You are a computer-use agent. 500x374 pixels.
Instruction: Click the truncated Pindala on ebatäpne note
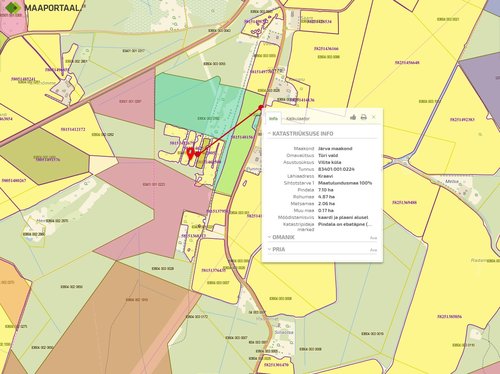[x=345, y=224]
